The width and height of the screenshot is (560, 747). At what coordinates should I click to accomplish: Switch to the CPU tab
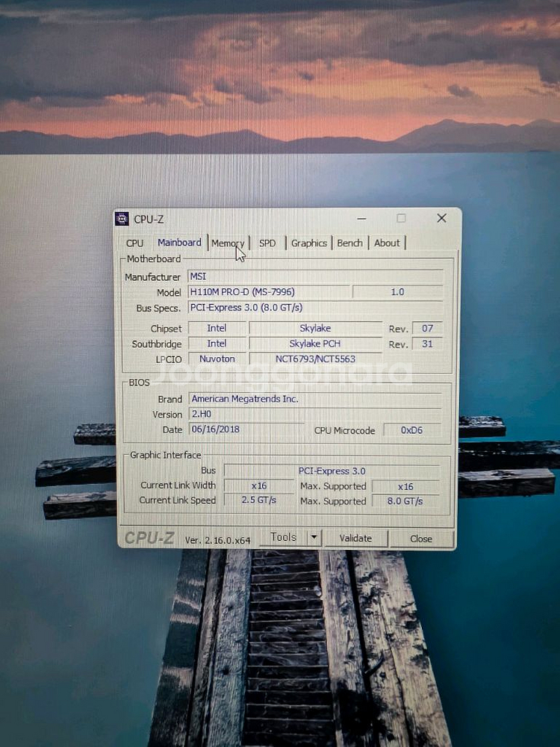(135, 243)
